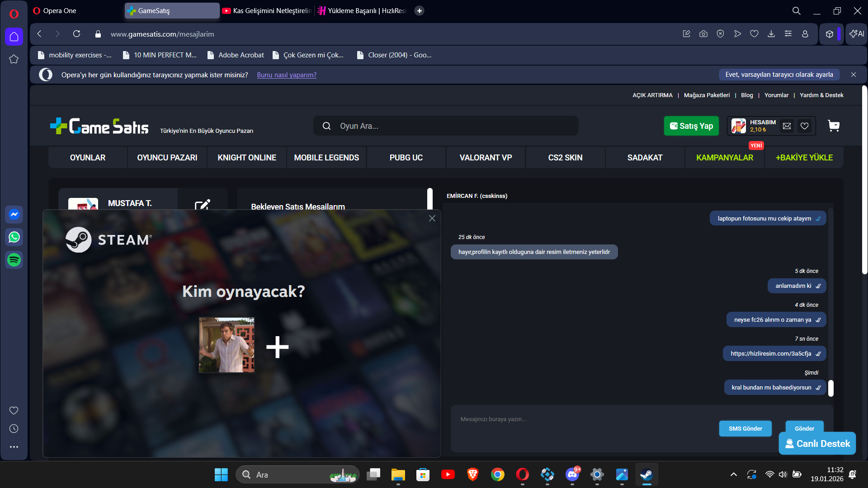868x488 pixels.
Task: Open a new browser tab
Action: (x=420, y=11)
